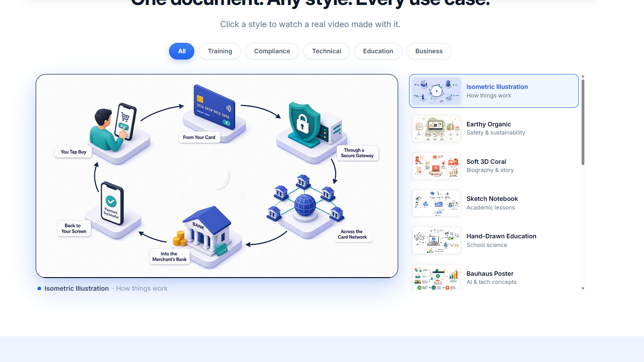Viewport: 644px width, 362px height.
Task: Click the 'Academic lessons' subtitle
Action: (x=490, y=208)
